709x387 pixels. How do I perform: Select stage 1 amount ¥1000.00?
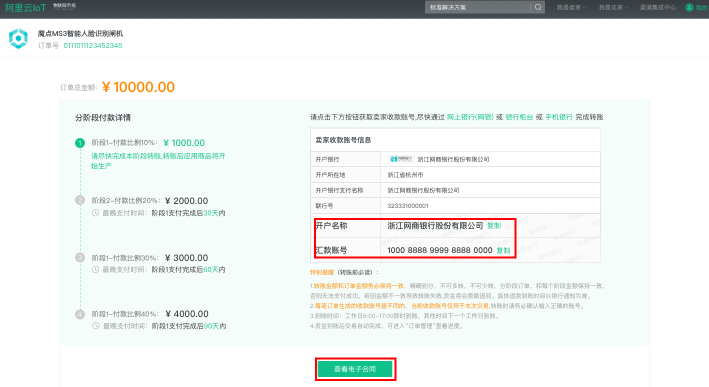point(184,143)
